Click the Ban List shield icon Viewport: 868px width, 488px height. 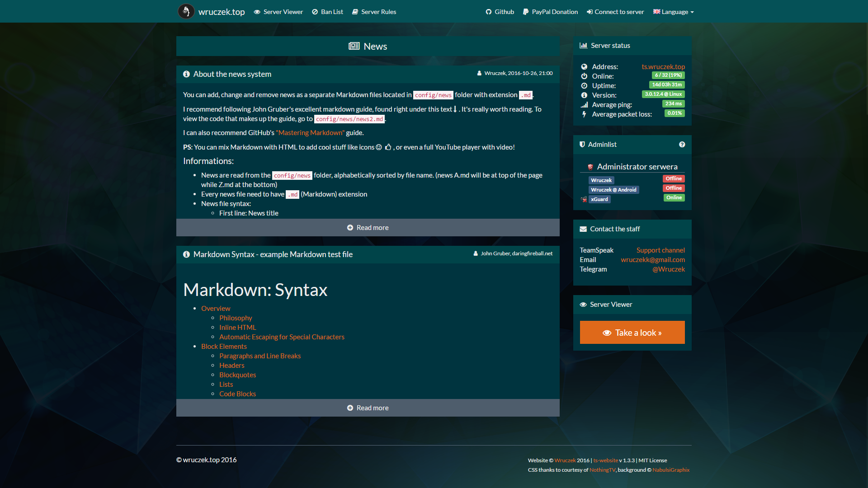click(x=315, y=11)
